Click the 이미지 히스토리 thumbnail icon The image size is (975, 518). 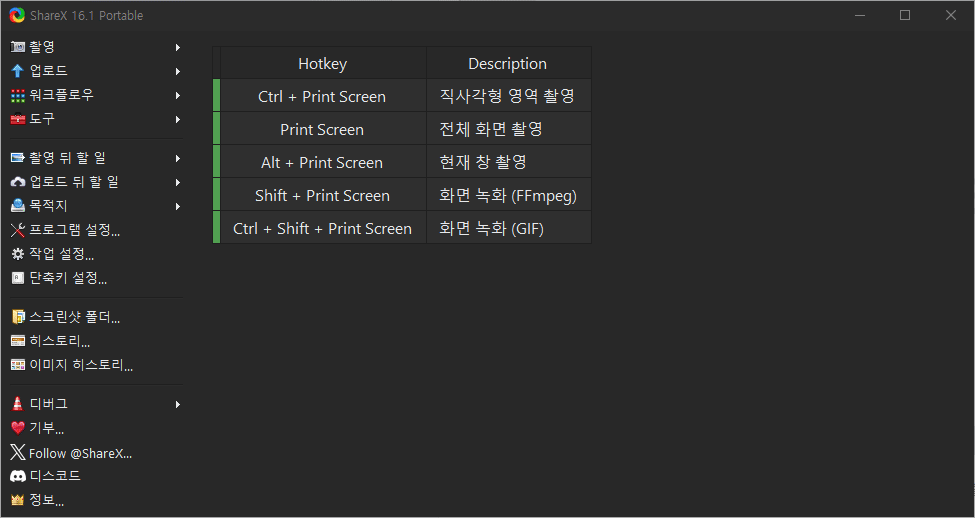point(18,365)
